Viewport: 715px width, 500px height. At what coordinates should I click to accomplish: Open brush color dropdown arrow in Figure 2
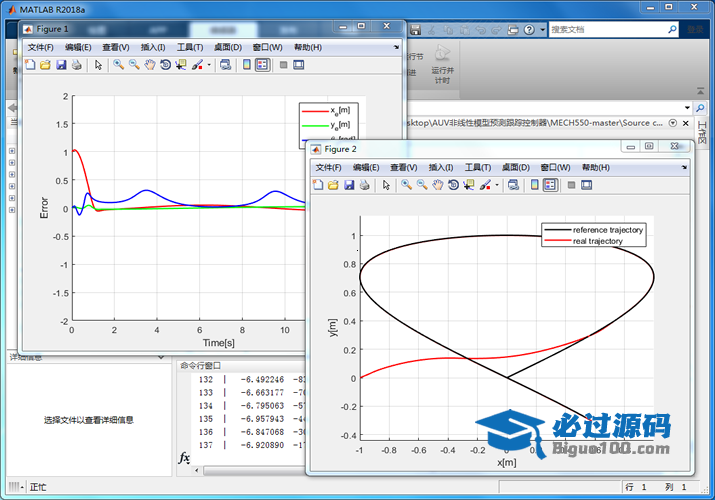pos(497,185)
